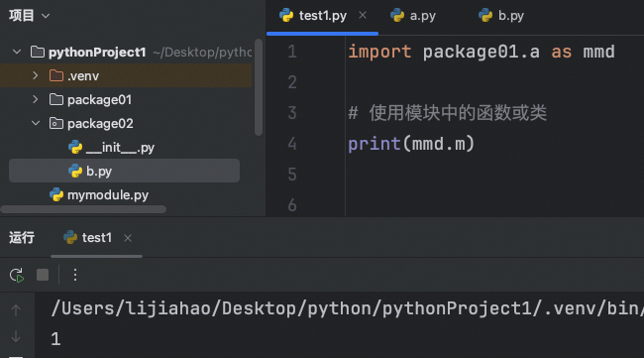Collapse the package02 folder
Viewport: 644px width, 358px height.
[x=36, y=123]
